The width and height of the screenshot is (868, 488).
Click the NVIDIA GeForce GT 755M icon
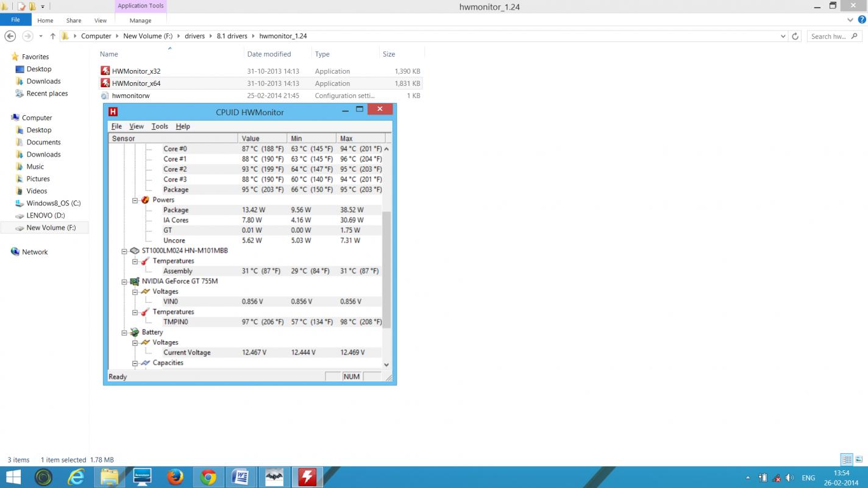click(x=134, y=281)
